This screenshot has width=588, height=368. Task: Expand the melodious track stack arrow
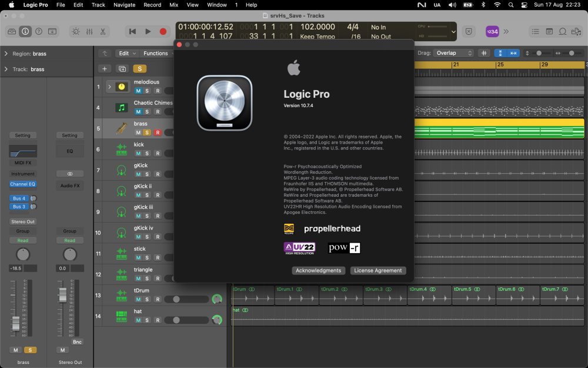(109, 87)
